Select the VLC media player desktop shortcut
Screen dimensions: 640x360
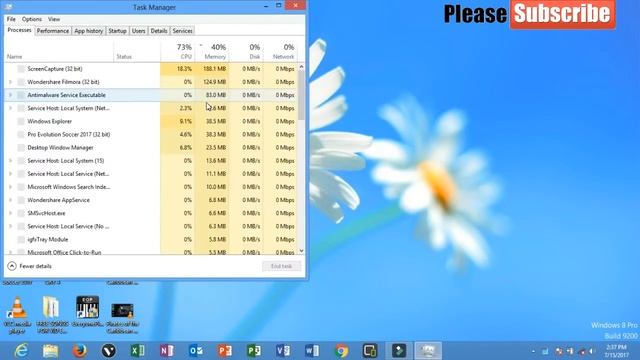(17, 315)
